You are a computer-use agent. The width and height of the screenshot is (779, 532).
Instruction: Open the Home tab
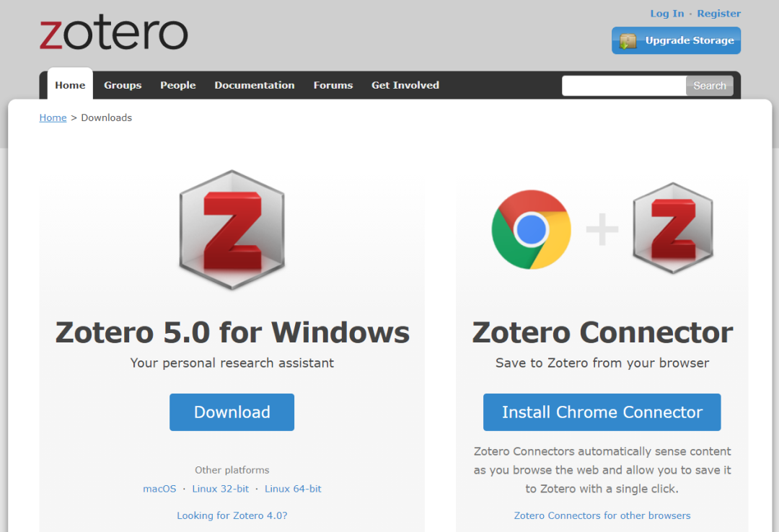pos(70,85)
